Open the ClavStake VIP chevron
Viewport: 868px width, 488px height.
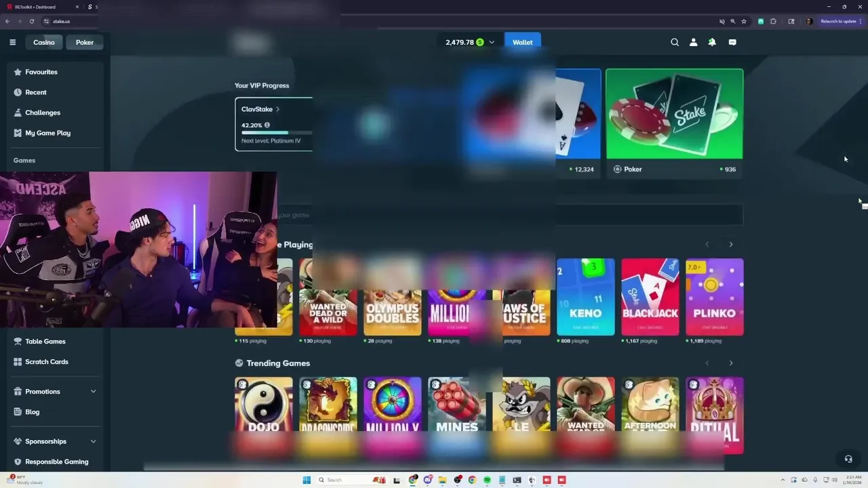tap(277, 109)
